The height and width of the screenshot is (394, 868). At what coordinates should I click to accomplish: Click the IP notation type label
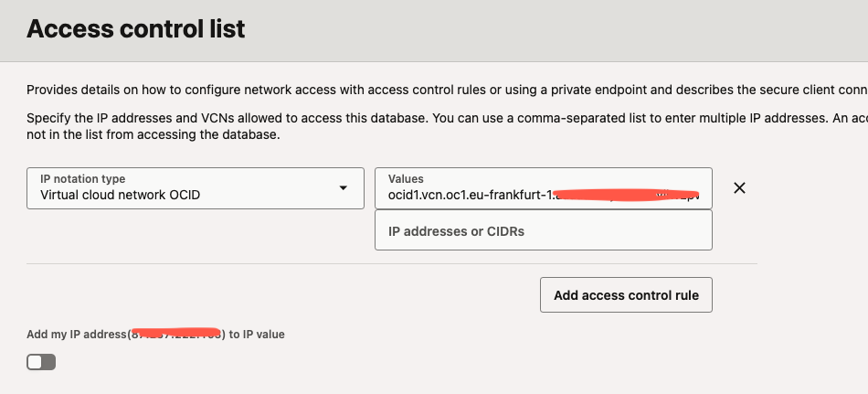[83, 179]
